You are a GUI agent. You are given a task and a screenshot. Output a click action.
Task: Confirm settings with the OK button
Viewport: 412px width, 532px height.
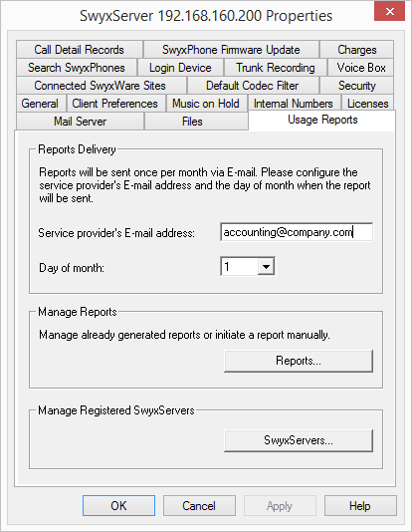tap(119, 505)
